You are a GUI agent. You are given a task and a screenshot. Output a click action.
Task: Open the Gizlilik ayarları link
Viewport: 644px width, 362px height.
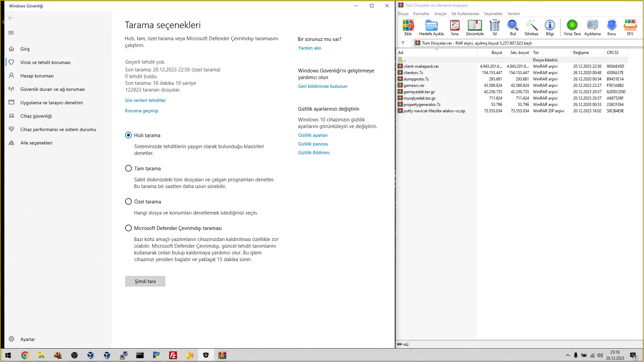pyautogui.click(x=313, y=135)
